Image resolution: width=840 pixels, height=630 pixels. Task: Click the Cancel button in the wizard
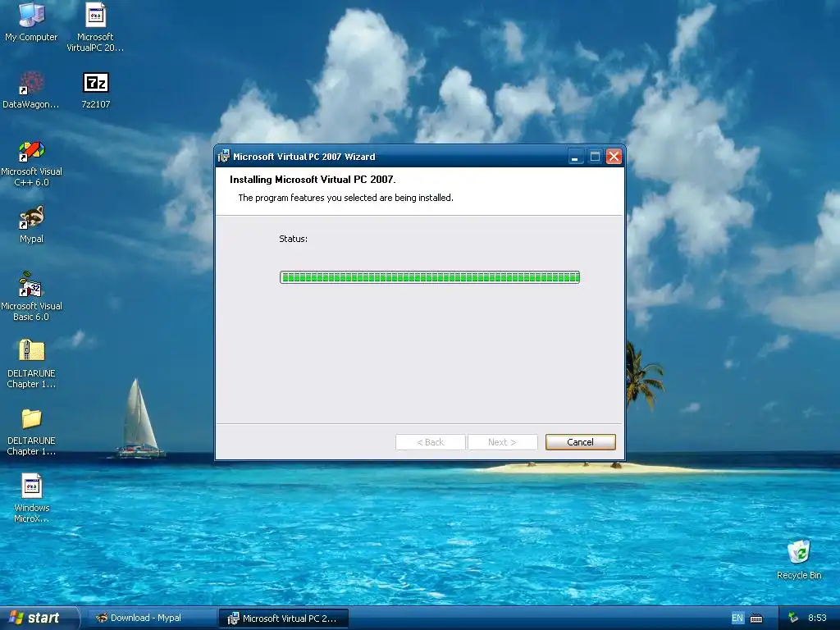[580, 442]
